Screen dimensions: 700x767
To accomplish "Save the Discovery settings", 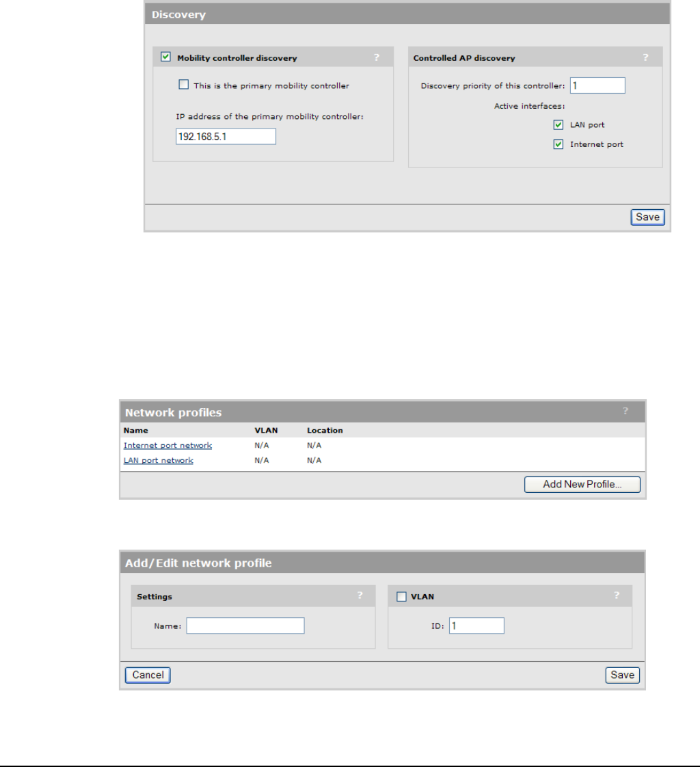I will 647,217.
